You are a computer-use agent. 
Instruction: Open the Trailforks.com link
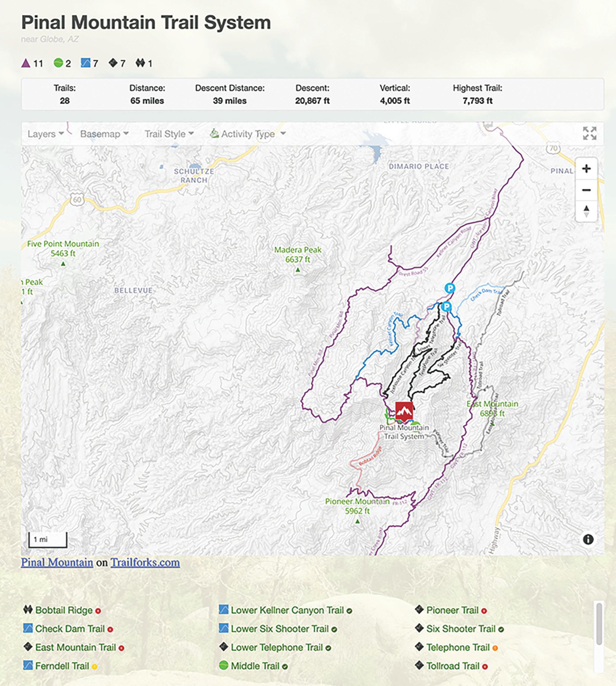tap(145, 562)
